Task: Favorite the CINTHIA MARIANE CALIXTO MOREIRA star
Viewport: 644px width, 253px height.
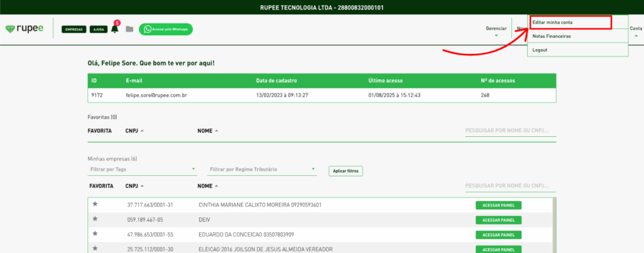Action: tap(95, 204)
